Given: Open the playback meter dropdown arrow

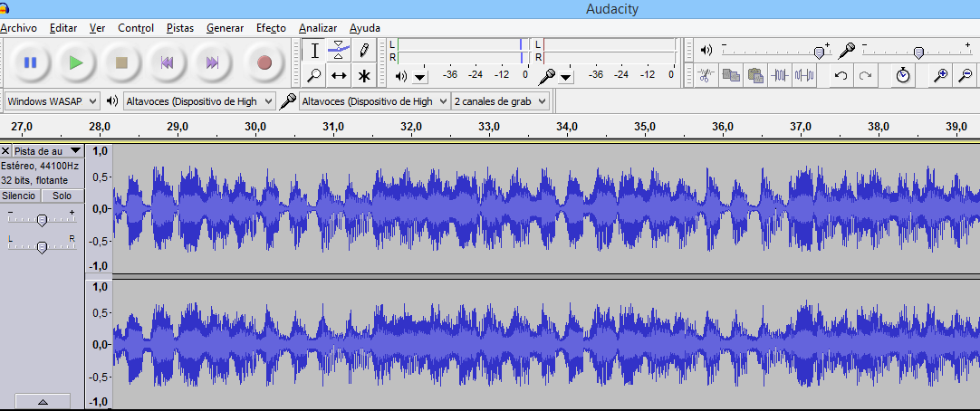Looking at the screenshot, I should [420, 77].
